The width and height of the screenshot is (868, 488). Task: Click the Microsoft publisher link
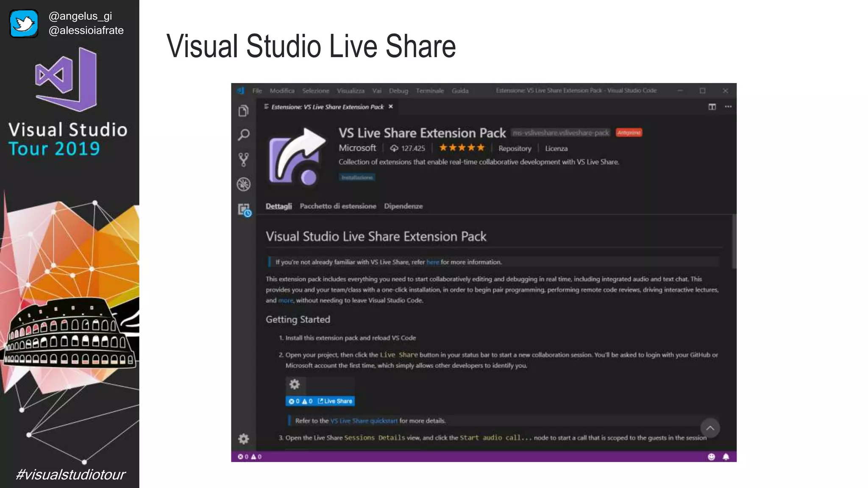click(x=357, y=148)
